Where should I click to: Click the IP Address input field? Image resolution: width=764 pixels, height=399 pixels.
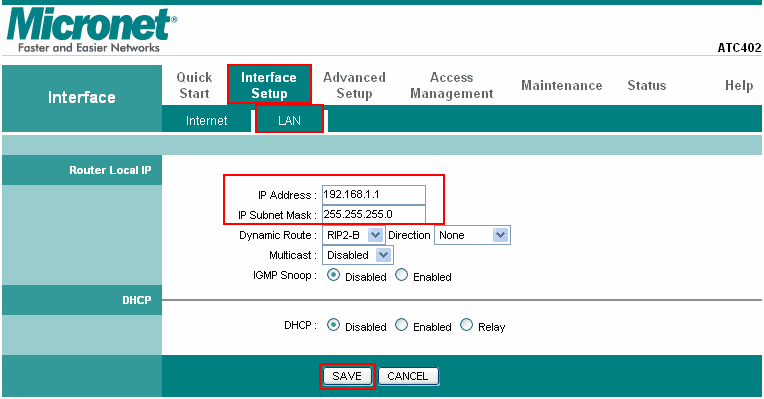374,195
